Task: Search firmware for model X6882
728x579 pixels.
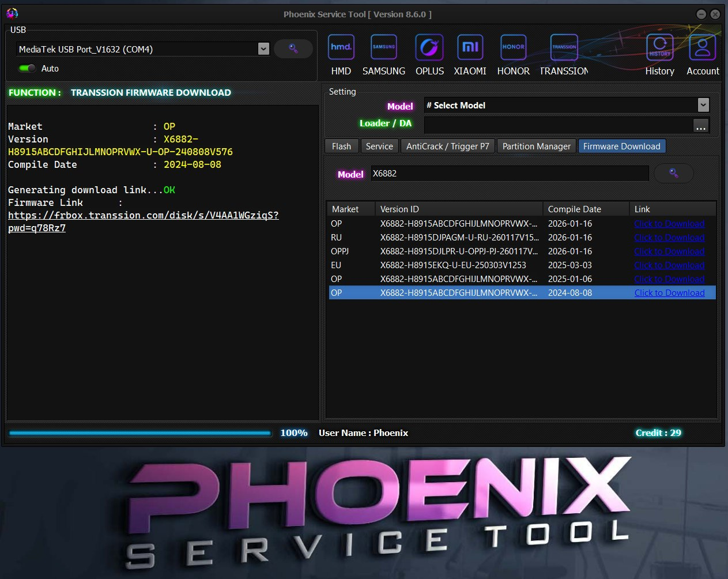Action: click(x=673, y=174)
